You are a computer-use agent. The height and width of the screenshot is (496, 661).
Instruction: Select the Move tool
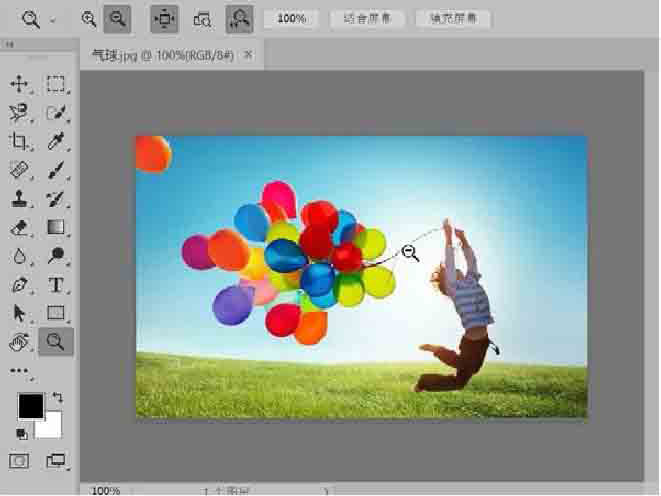click(19, 83)
